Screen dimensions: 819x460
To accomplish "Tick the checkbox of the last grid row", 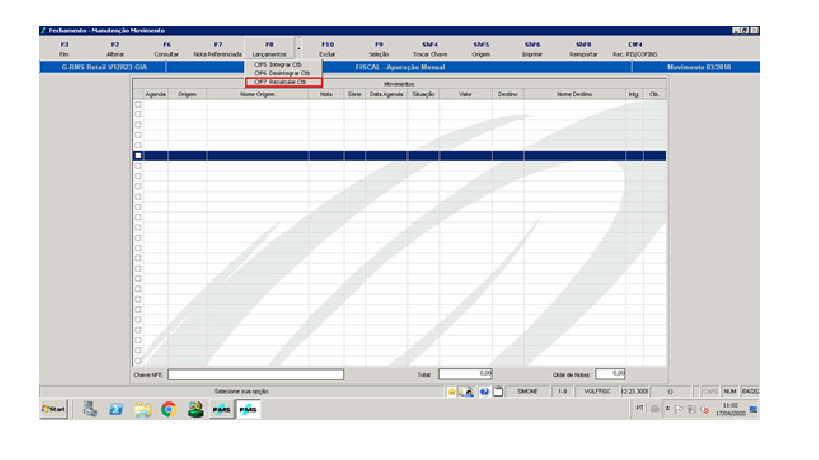I will (138, 360).
